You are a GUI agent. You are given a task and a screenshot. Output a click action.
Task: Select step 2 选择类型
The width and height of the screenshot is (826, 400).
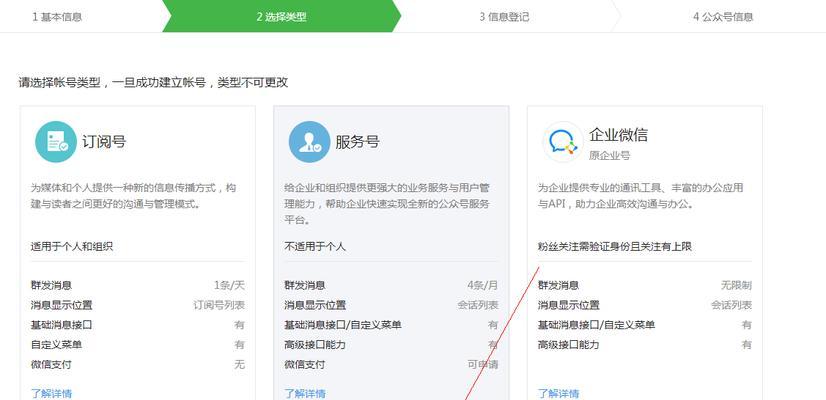[x=281, y=17]
